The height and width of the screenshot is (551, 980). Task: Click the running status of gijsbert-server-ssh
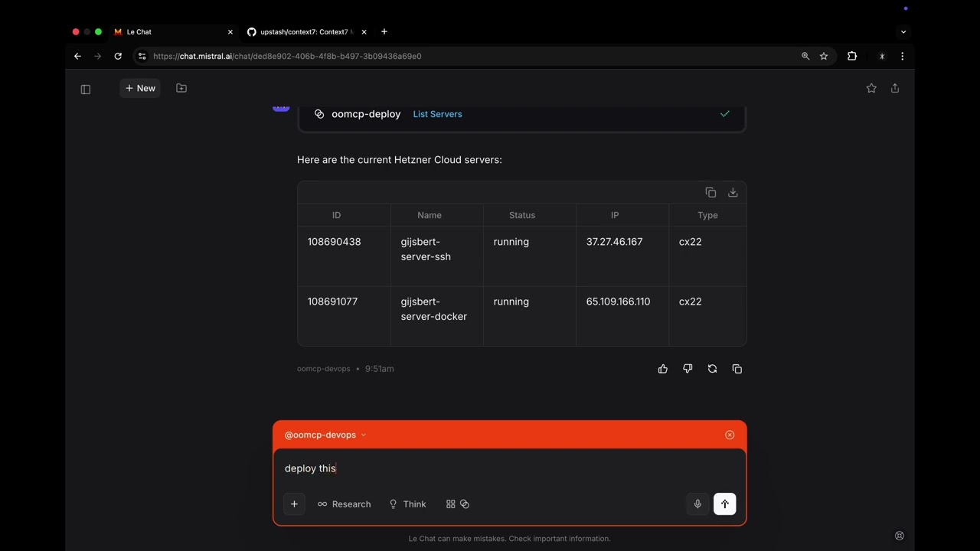pos(511,242)
